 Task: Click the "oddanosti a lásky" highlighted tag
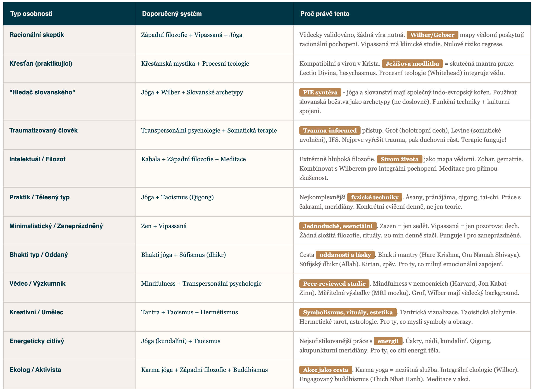pyautogui.click(x=345, y=255)
